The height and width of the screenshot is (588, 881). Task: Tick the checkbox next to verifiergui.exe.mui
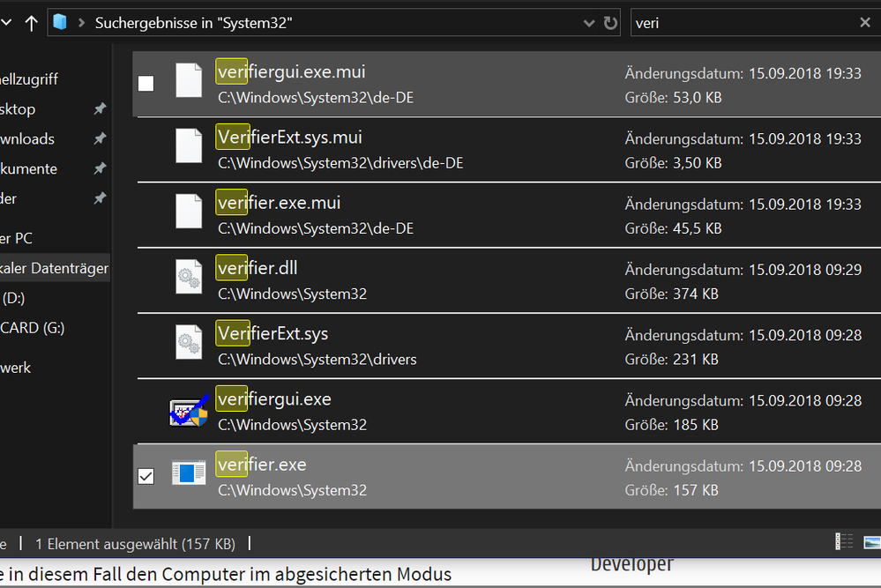click(146, 84)
